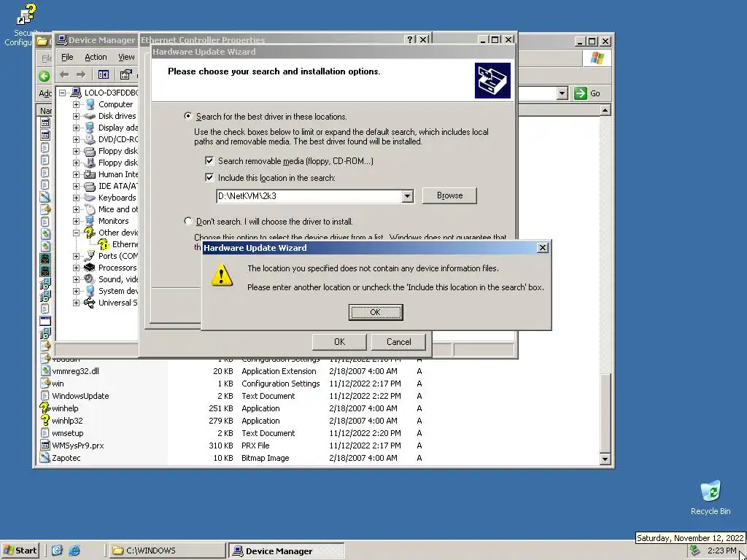The image size is (747, 560).
Task: Click the OK button beside Cancel
Action: tap(339, 342)
